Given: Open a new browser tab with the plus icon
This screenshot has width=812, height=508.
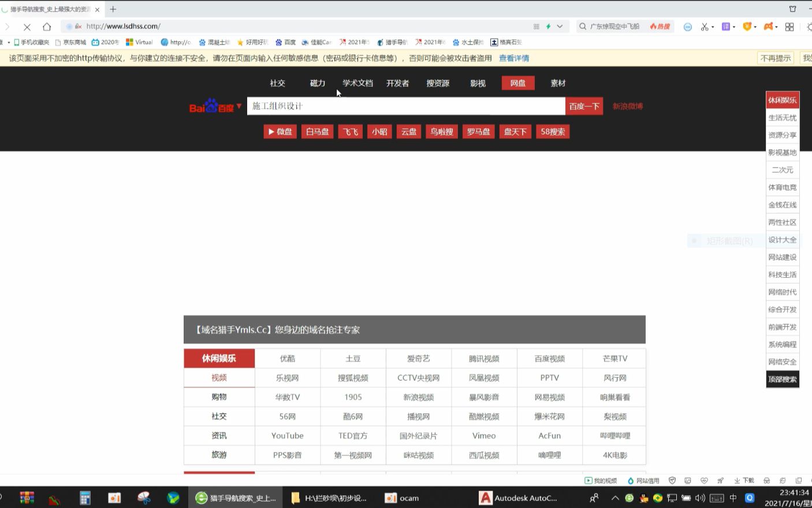Looking at the screenshot, I should pos(113,9).
